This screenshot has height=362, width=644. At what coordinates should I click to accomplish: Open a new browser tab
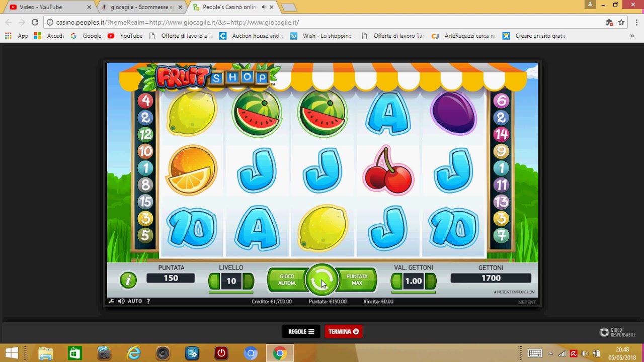click(289, 7)
